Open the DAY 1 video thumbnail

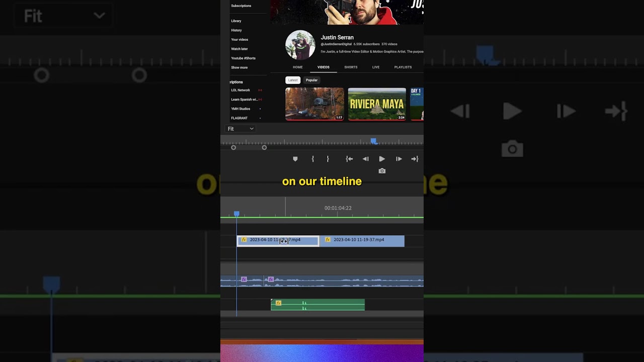point(417,104)
